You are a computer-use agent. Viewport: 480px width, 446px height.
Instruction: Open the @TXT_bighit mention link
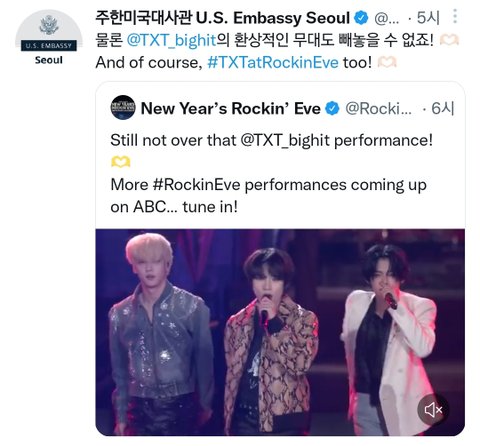click(x=172, y=40)
